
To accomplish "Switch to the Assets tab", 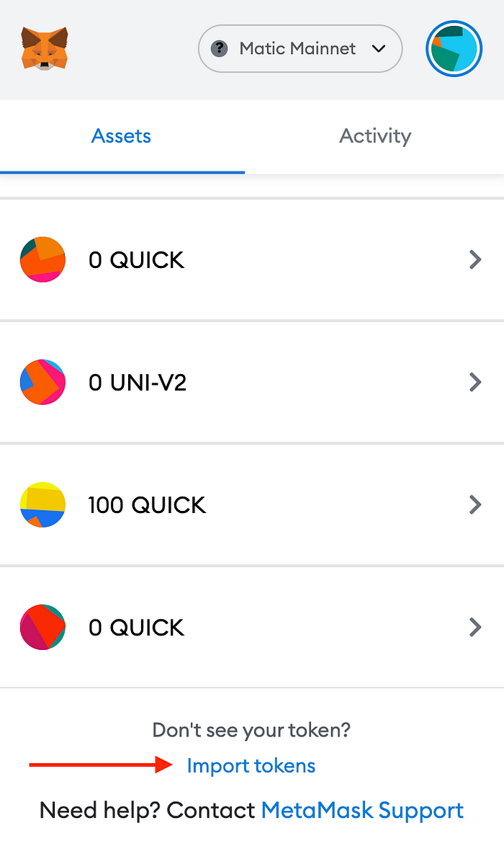I will point(121,135).
